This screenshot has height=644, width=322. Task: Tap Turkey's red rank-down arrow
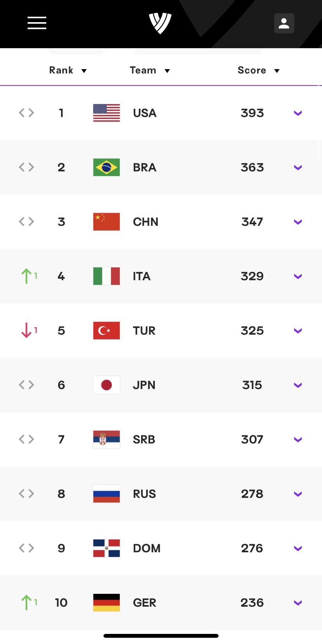pyautogui.click(x=27, y=331)
